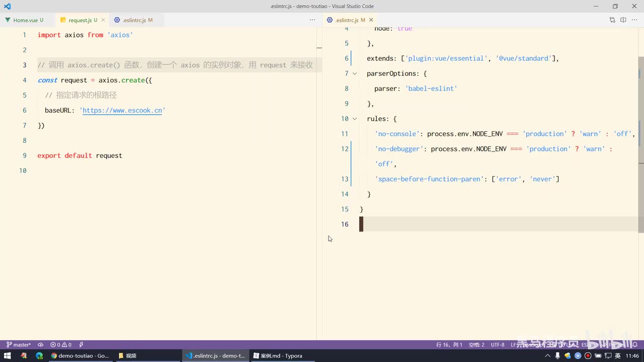Click the master branch indicator

[19, 345]
